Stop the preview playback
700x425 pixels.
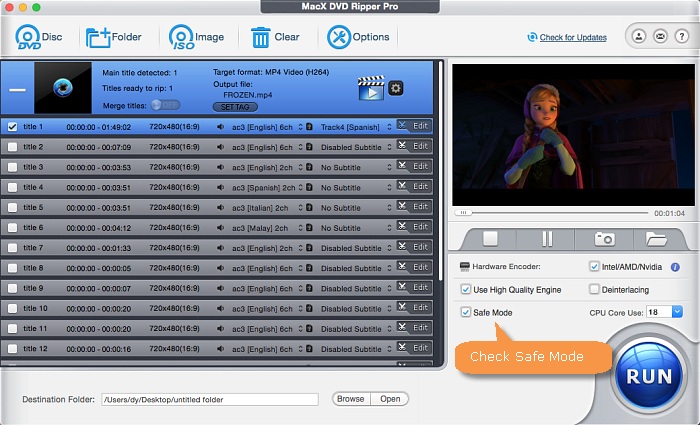pyautogui.click(x=490, y=239)
